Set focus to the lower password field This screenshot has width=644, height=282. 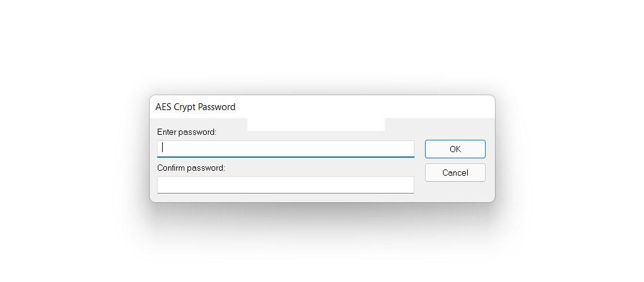285,184
